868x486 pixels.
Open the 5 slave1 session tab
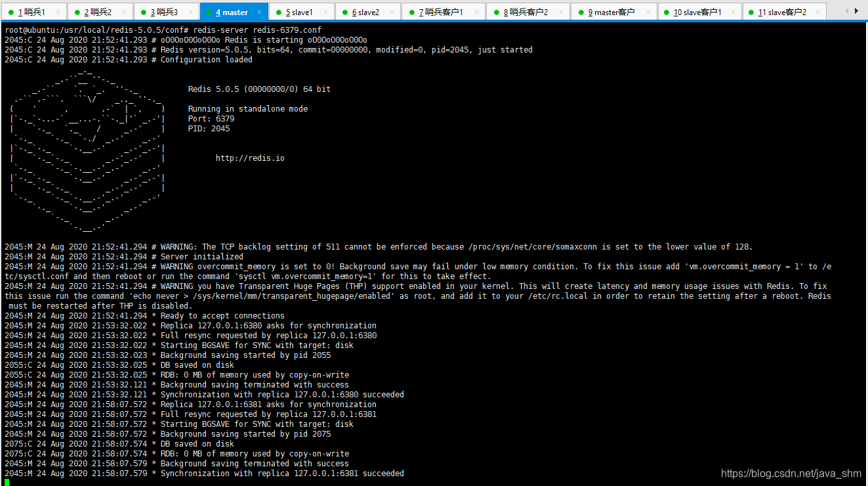[301, 12]
